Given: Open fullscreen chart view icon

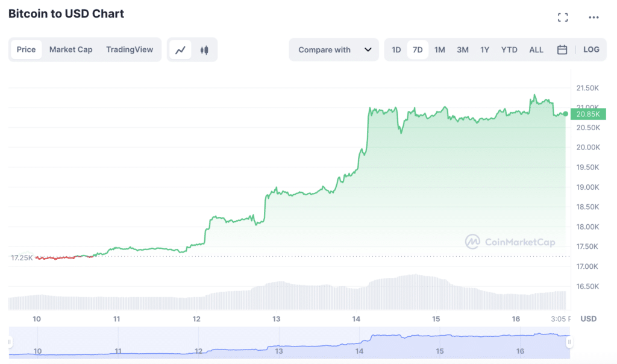Looking at the screenshot, I should point(563,17).
